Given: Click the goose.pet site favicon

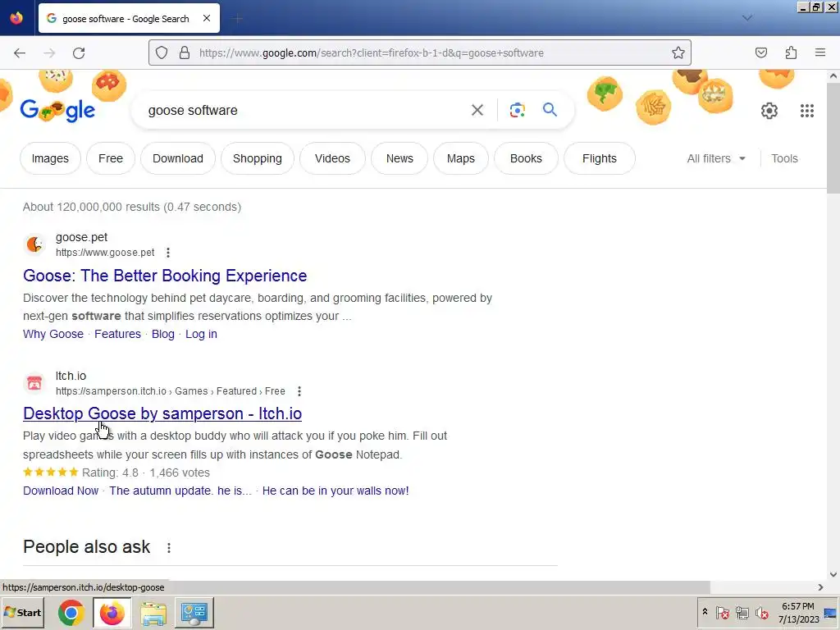Looking at the screenshot, I should point(34,244).
